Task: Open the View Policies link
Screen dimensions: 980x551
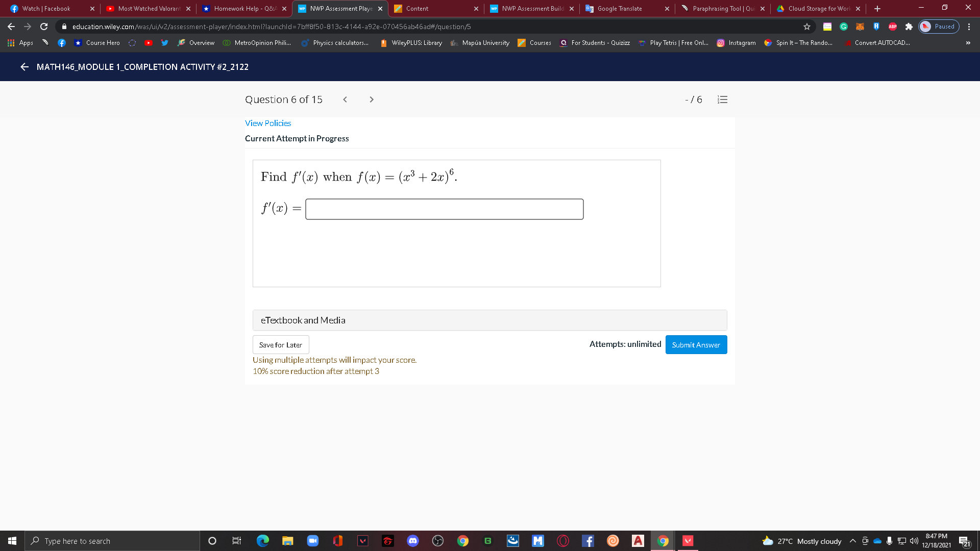Action: click(267, 123)
